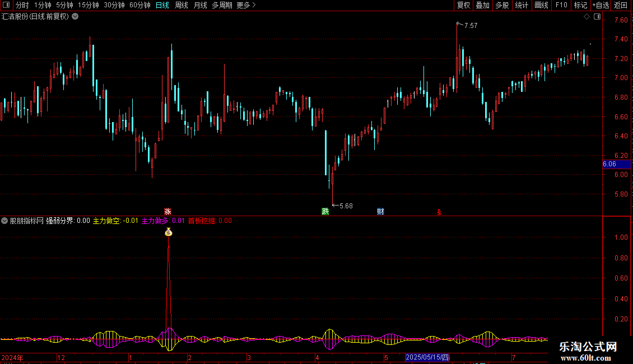The height and width of the screenshot is (364, 633).
Task: Open F10 company information
Action: tap(561, 5)
